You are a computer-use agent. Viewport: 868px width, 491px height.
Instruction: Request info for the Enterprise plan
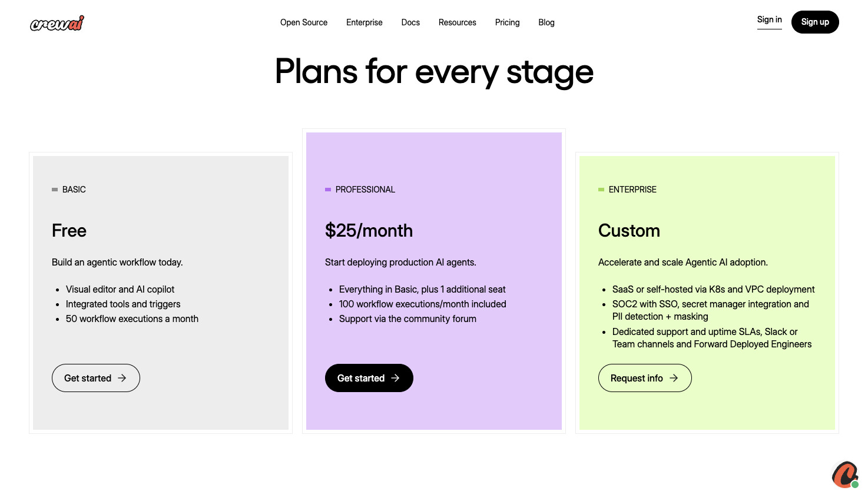[645, 378]
